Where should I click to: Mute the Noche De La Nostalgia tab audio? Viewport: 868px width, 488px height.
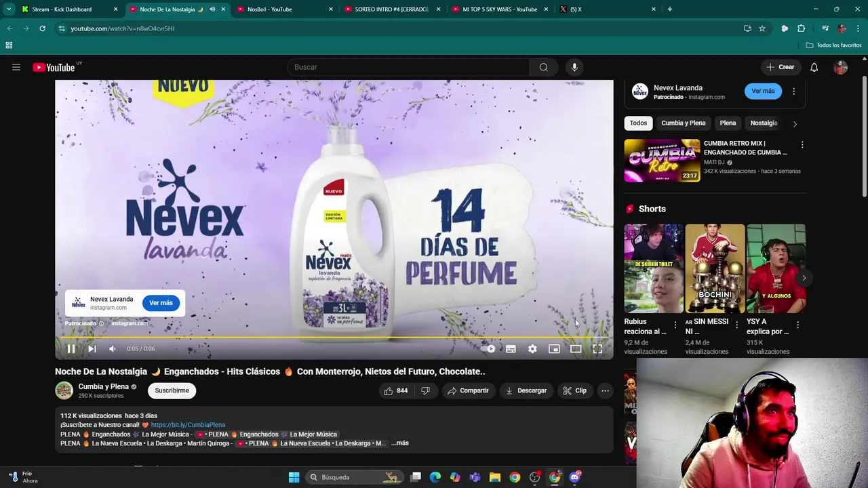(x=212, y=9)
